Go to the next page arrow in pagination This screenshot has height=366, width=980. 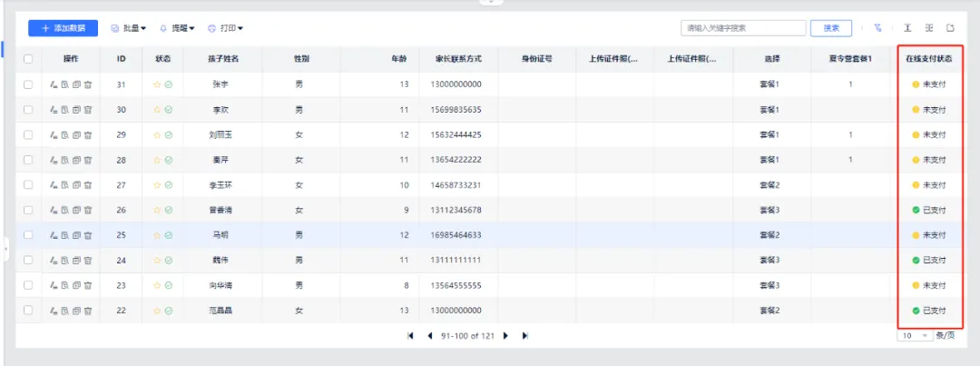tap(507, 335)
